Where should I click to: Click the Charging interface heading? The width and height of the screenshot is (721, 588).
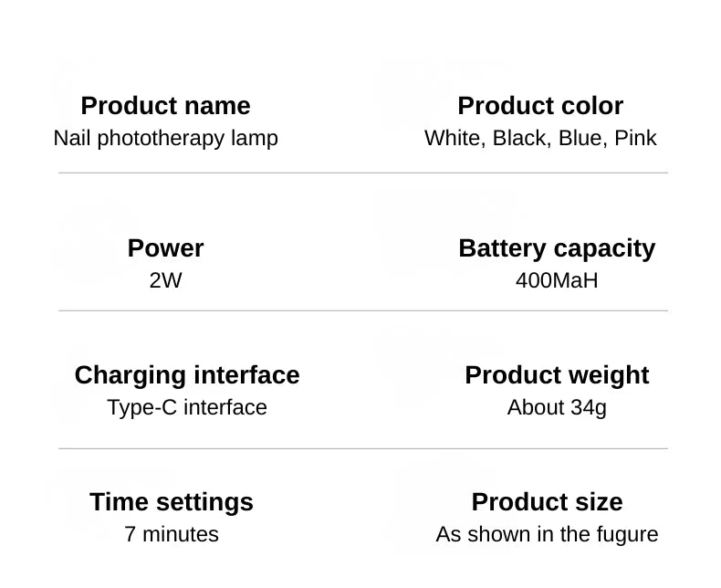pos(187,375)
